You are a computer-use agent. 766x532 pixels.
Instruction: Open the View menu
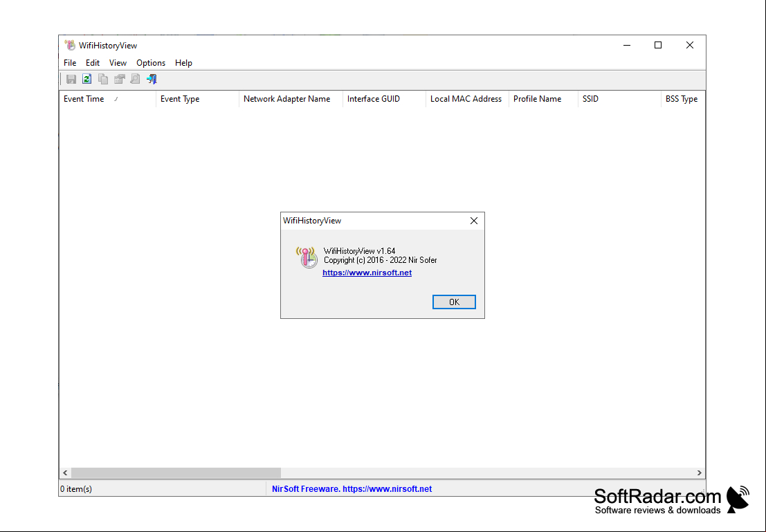point(118,62)
